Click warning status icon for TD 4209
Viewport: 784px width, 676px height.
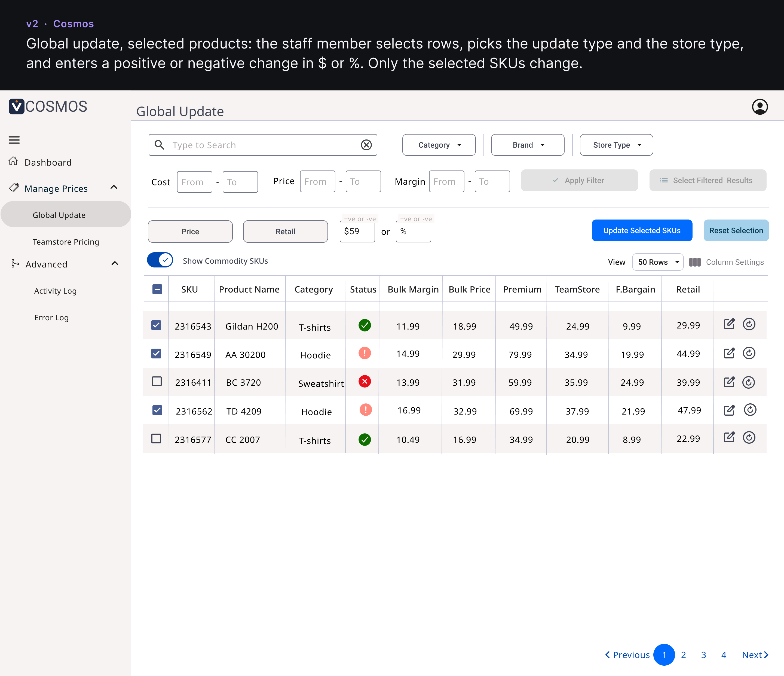click(366, 410)
